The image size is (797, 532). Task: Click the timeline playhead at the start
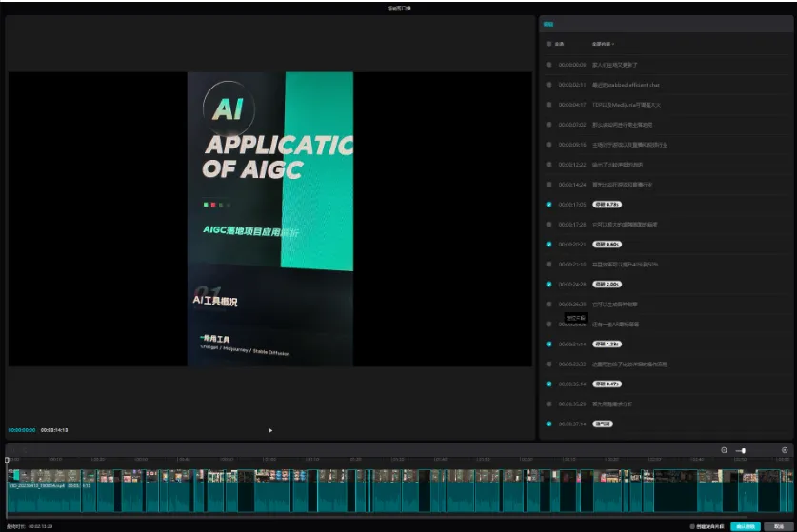(7, 460)
